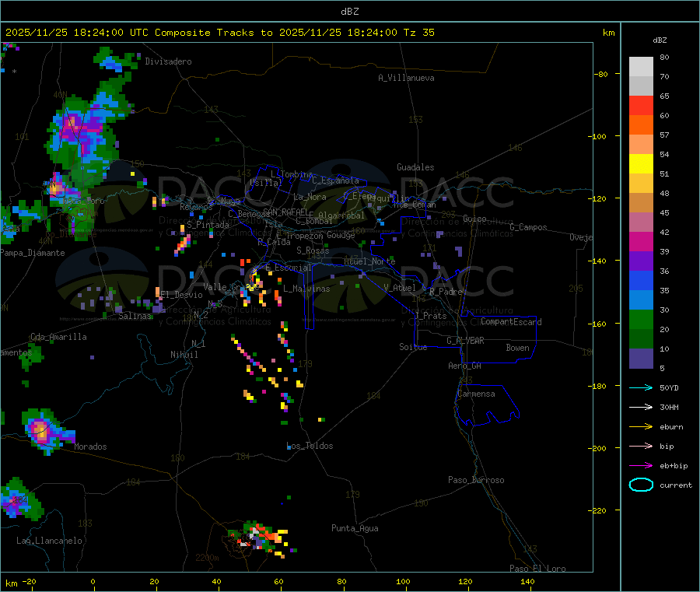Click the 'Paso_Barroso' map label

click(476, 480)
